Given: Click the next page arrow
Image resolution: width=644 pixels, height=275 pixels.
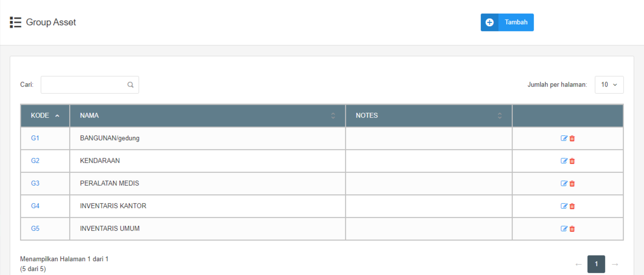Looking at the screenshot, I should [x=615, y=264].
